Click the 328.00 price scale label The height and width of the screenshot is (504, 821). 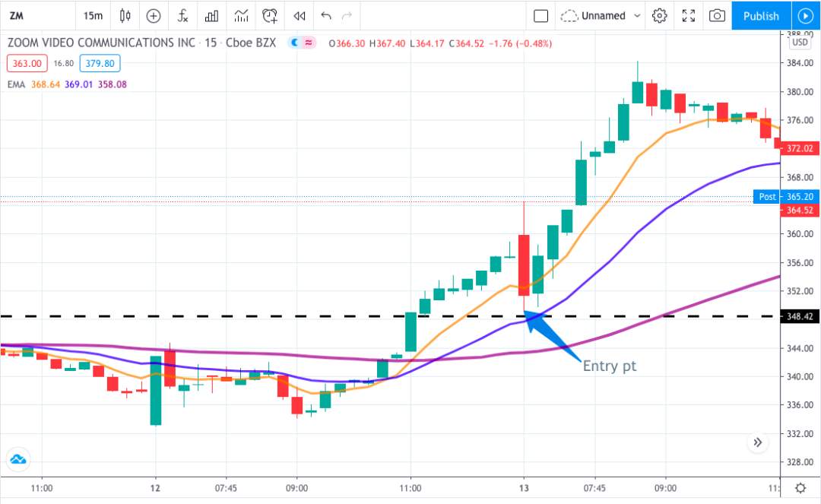tap(800, 462)
